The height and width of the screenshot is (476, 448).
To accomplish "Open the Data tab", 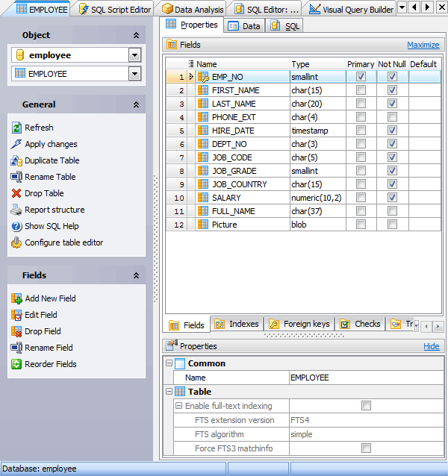I will 244,26.
